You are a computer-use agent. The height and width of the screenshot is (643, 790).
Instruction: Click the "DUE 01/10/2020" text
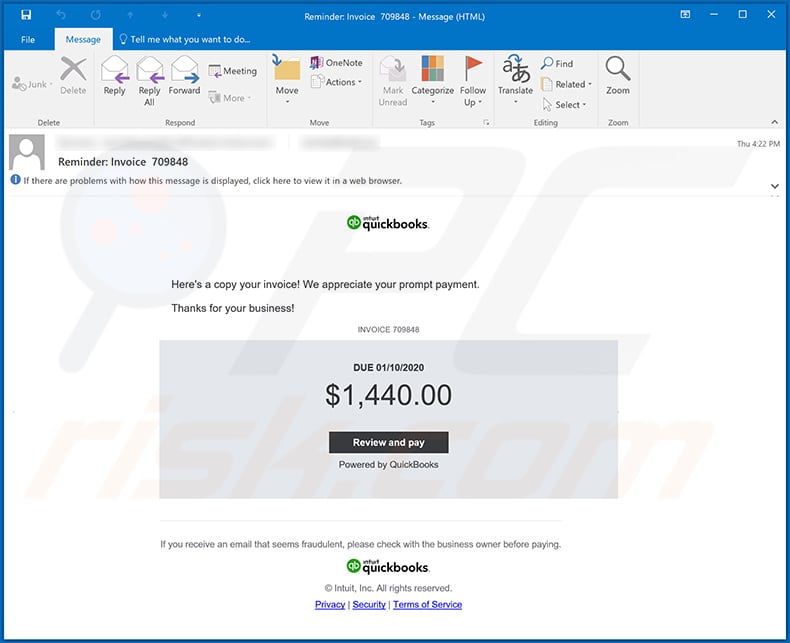pos(388,367)
